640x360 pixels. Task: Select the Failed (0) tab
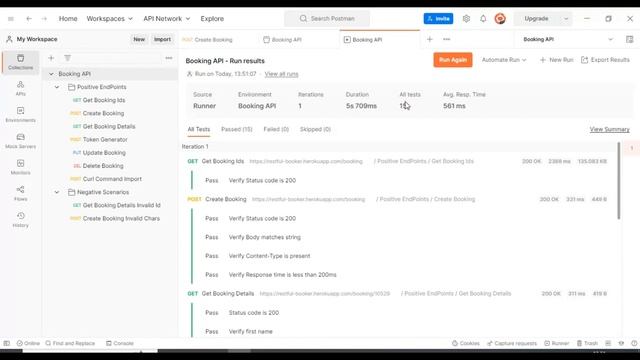click(x=276, y=129)
